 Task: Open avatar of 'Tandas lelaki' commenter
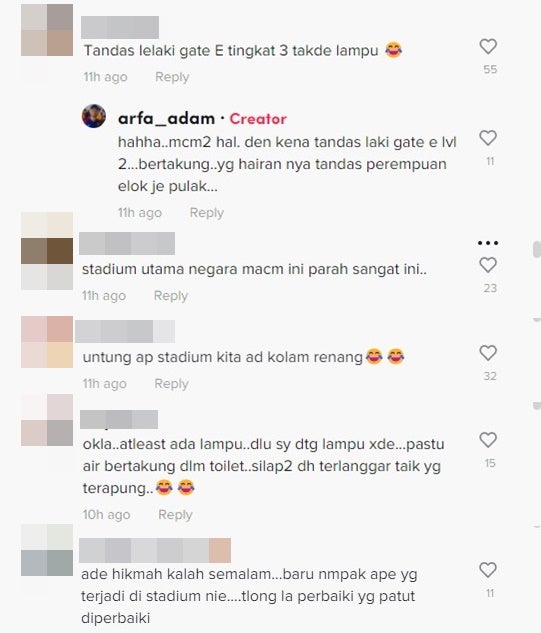pyautogui.click(x=47, y=30)
